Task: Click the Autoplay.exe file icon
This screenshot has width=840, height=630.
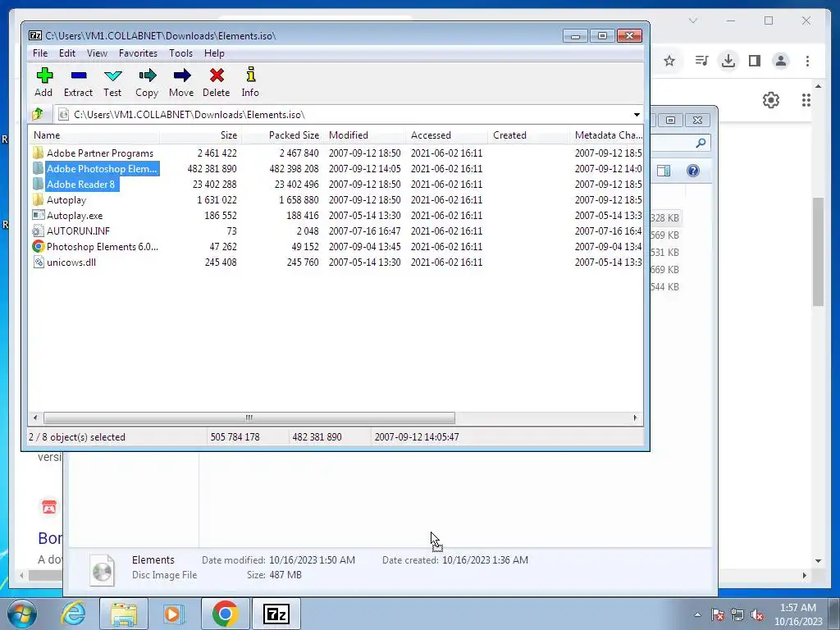Action: 38,216
